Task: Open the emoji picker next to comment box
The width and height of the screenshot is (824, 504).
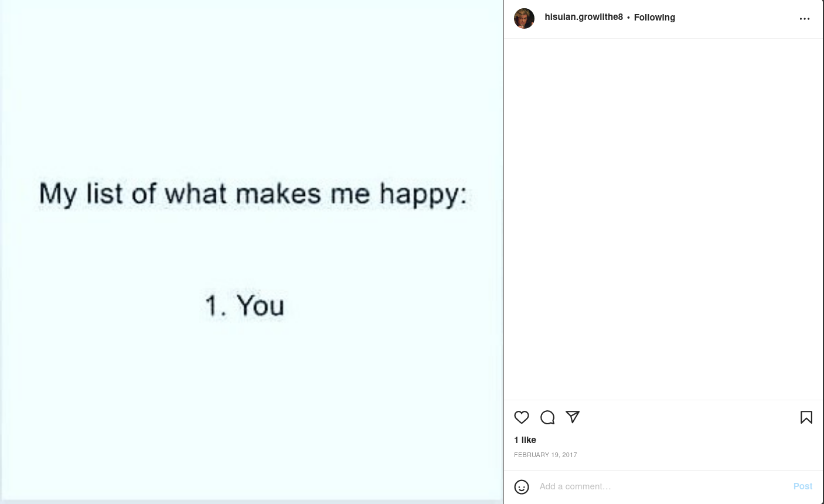Action: [x=522, y=487]
